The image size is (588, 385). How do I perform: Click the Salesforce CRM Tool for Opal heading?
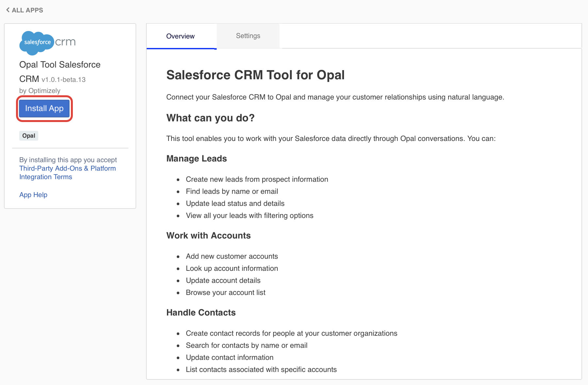255,75
